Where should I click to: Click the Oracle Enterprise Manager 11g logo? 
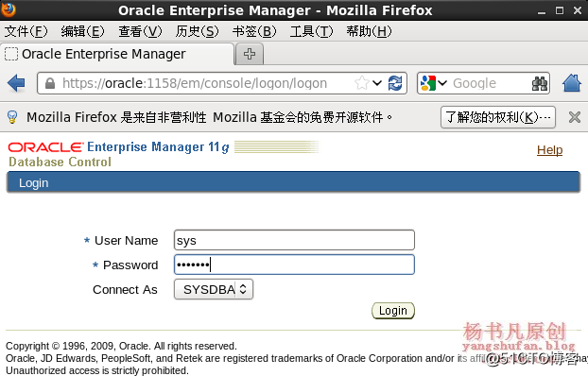tap(118, 147)
